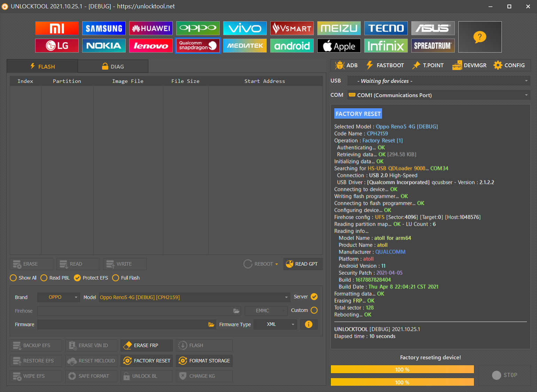Select the Tecno brand logo
This screenshot has width=537, height=392.
tap(386, 28)
